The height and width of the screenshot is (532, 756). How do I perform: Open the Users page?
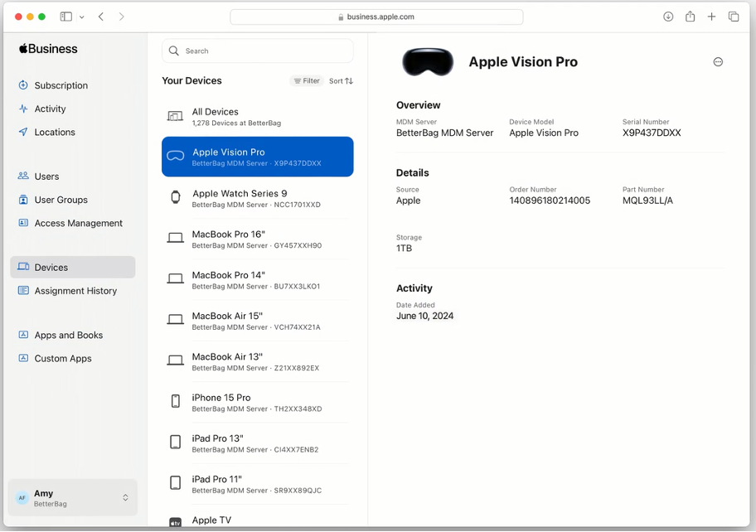[46, 177]
